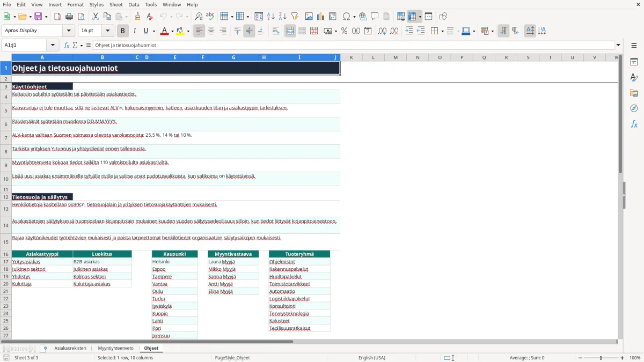Expand the Name Box dropdown arrow
Image resolution: width=644 pixels, height=362 pixels.
53,45
